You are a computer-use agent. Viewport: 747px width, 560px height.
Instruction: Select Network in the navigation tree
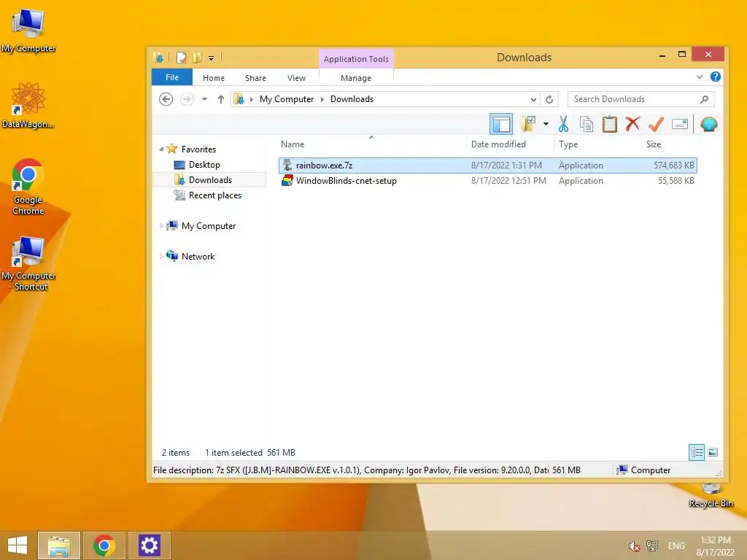(198, 256)
